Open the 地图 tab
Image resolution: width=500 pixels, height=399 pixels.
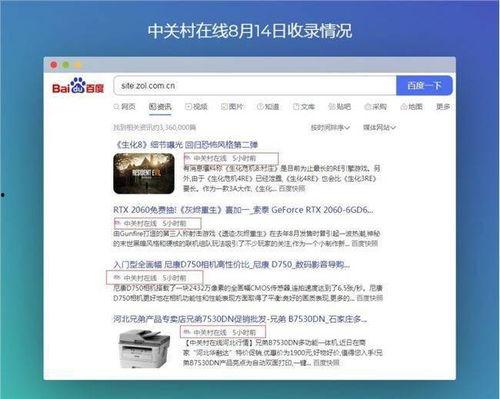click(411, 107)
